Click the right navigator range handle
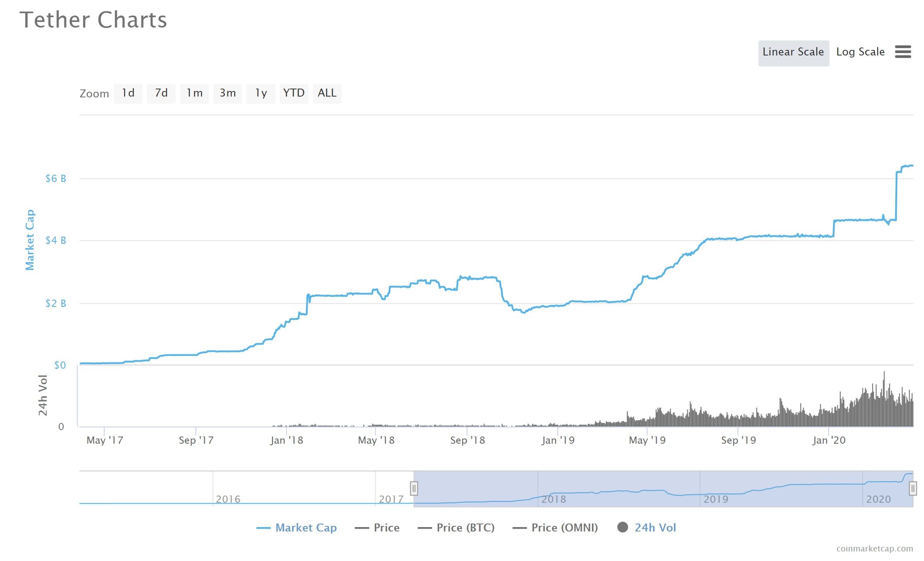The width and height of the screenshot is (924, 561). click(912, 488)
